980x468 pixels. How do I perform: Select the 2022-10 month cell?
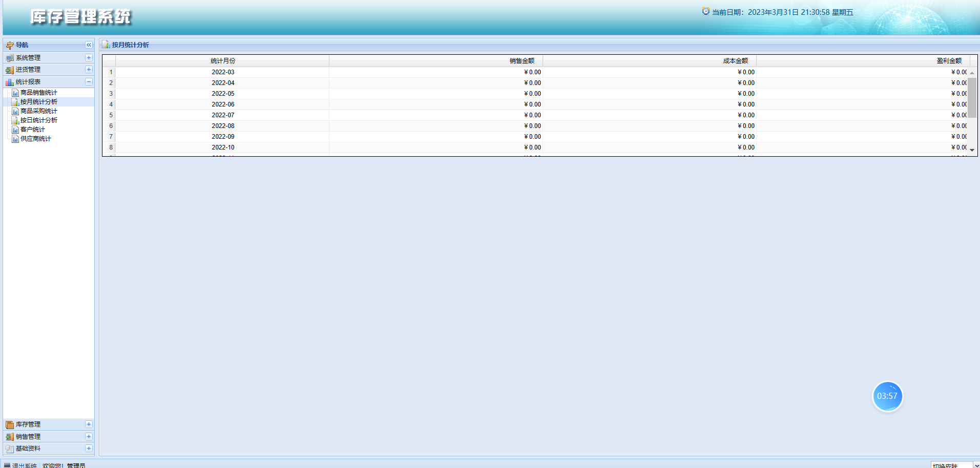click(223, 147)
